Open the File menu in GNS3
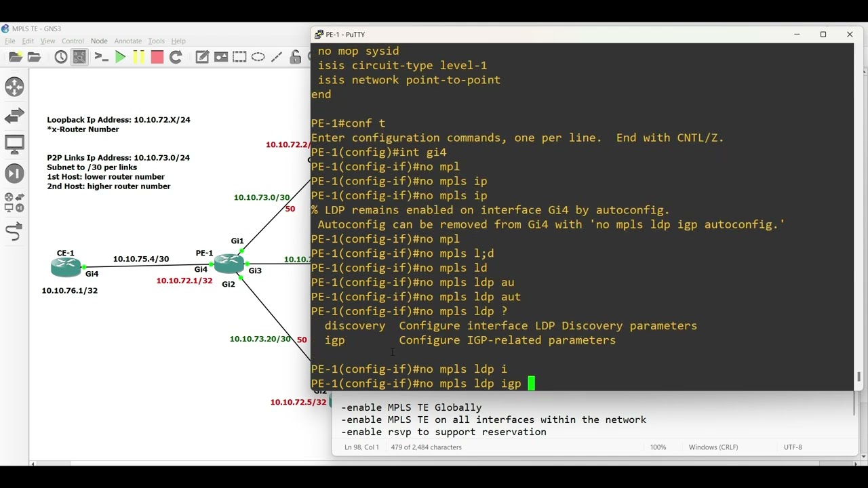Screen dimensions: 868x488 coord(10,41)
